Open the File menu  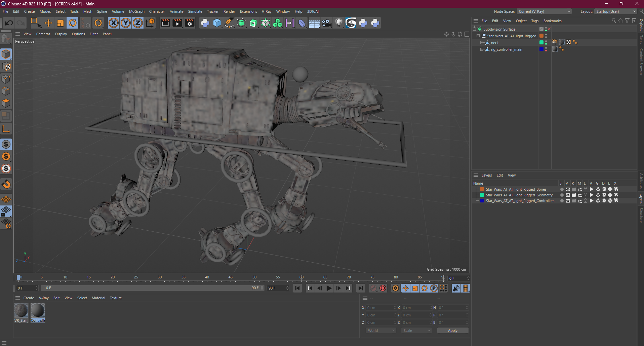pyautogui.click(x=5, y=11)
